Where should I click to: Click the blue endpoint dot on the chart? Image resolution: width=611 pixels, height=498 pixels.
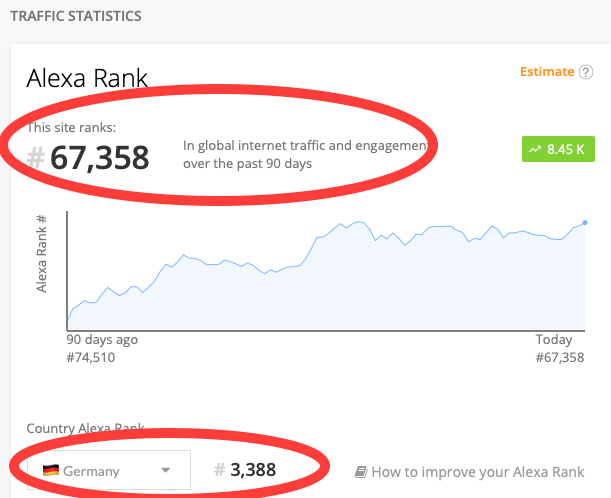(x=585, y=223)
